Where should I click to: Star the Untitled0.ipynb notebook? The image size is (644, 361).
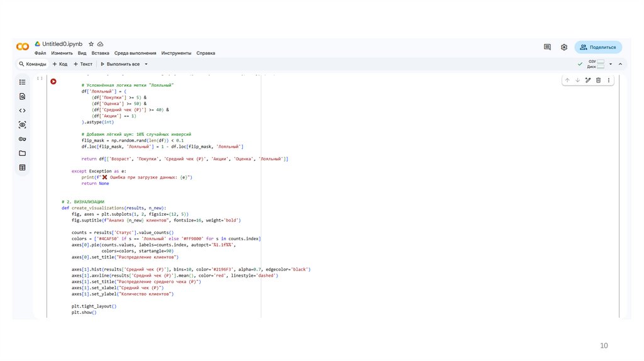(x=91, y=44)
